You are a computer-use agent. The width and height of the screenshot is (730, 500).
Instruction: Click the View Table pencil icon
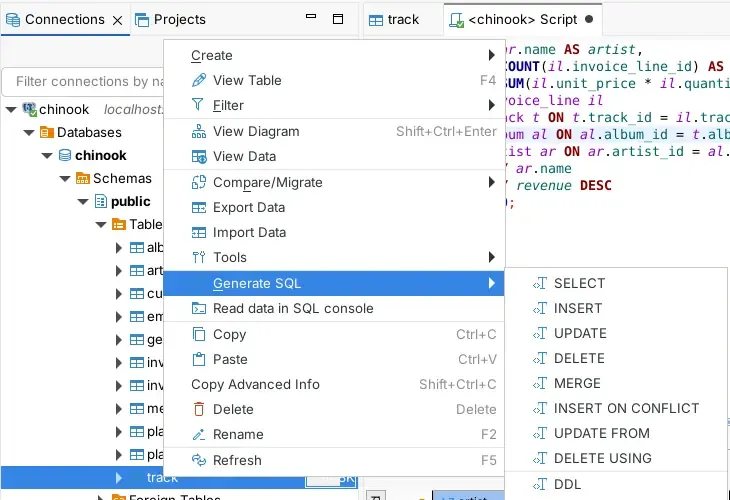(199, 80)
